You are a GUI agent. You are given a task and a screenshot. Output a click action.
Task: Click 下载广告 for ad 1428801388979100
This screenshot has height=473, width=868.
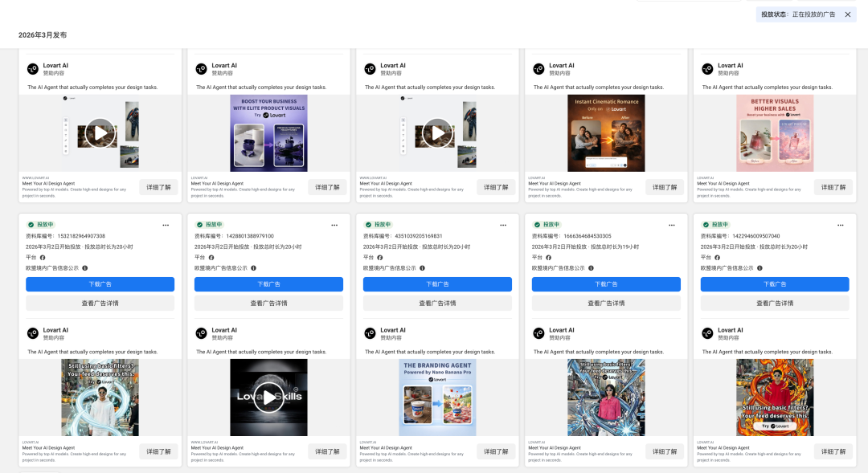268,284
